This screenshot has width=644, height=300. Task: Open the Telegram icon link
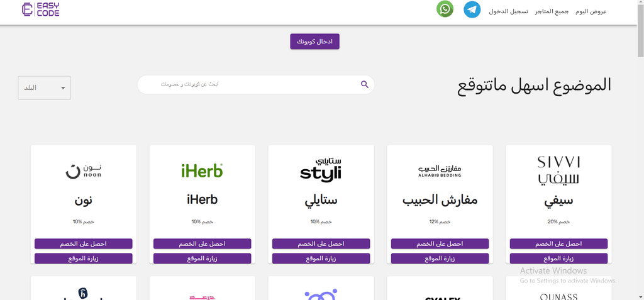472,9
